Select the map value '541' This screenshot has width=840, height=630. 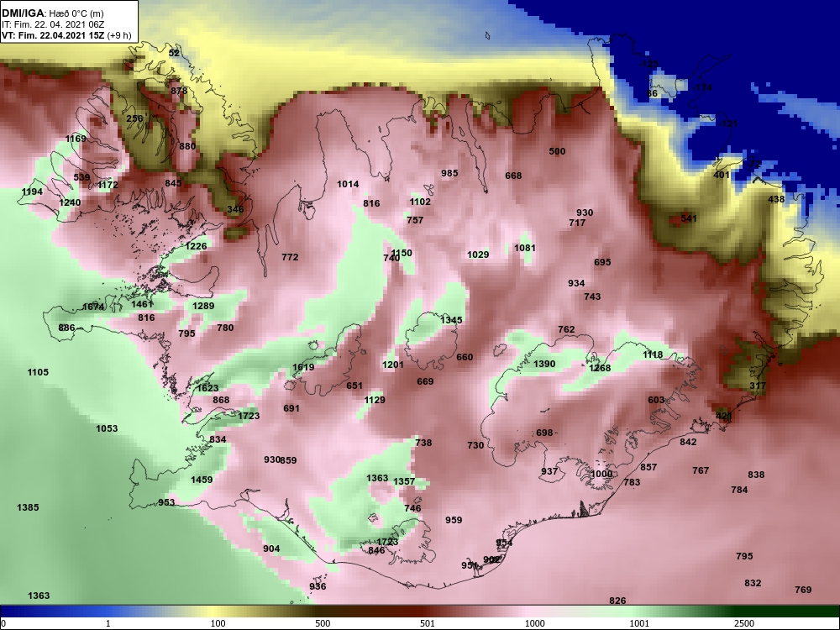point(689,218)
